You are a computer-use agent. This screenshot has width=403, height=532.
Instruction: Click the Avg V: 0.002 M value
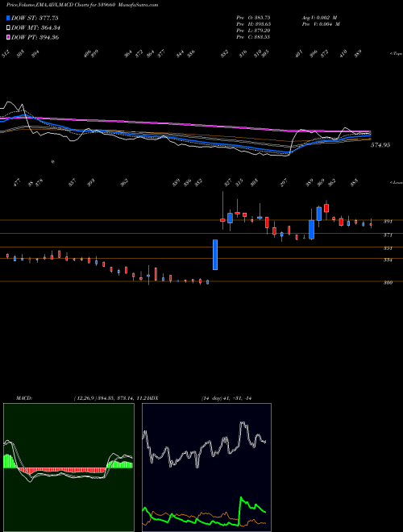(x=320, y=17)
